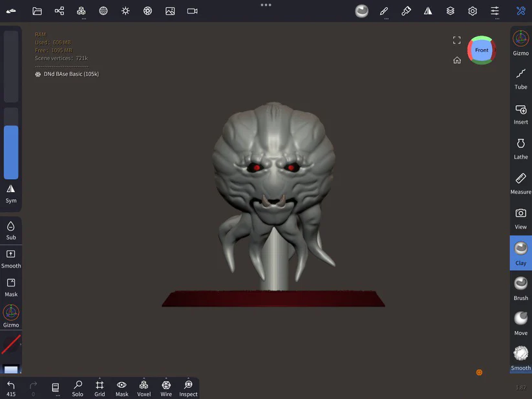The height and width of the screenshot is (399, 532).
Task: Toggle Wire wireframe display
Action: pos(166,389)
